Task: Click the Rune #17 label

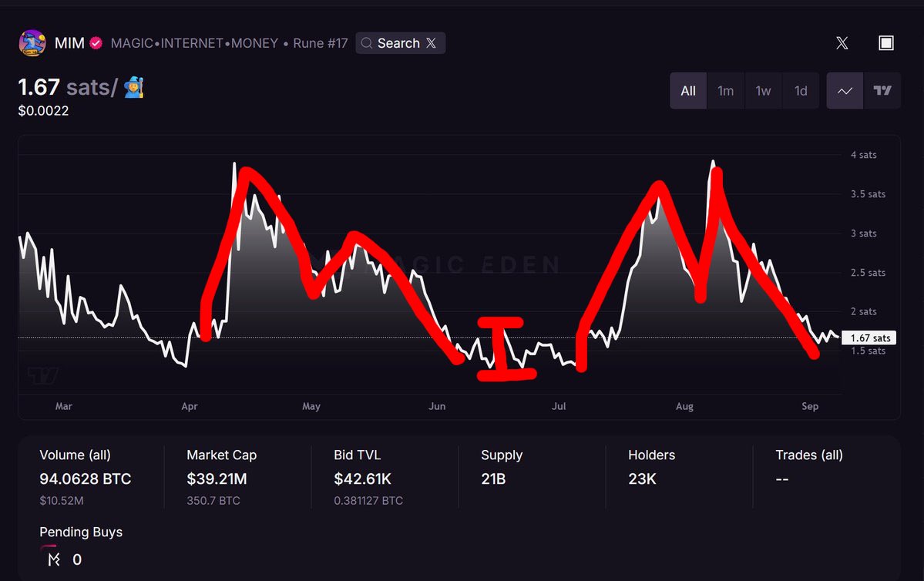Action: pos(321,43)
